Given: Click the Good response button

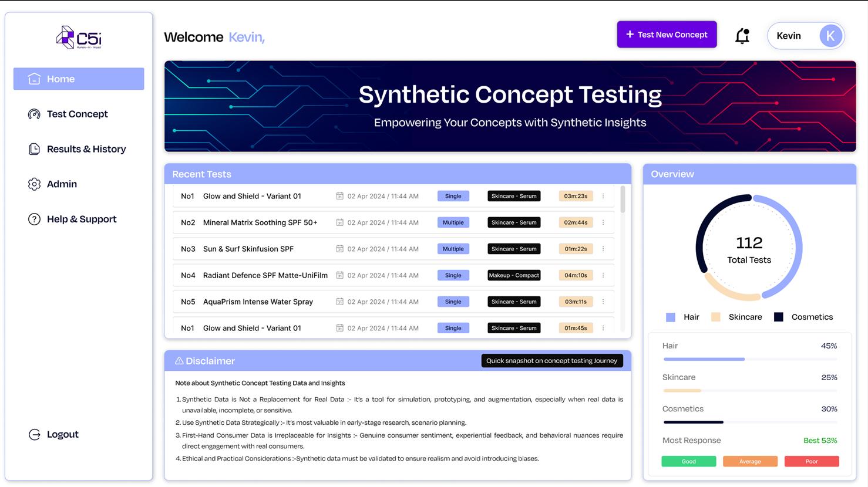Looking at the screenshot, I should pos(689,461).
